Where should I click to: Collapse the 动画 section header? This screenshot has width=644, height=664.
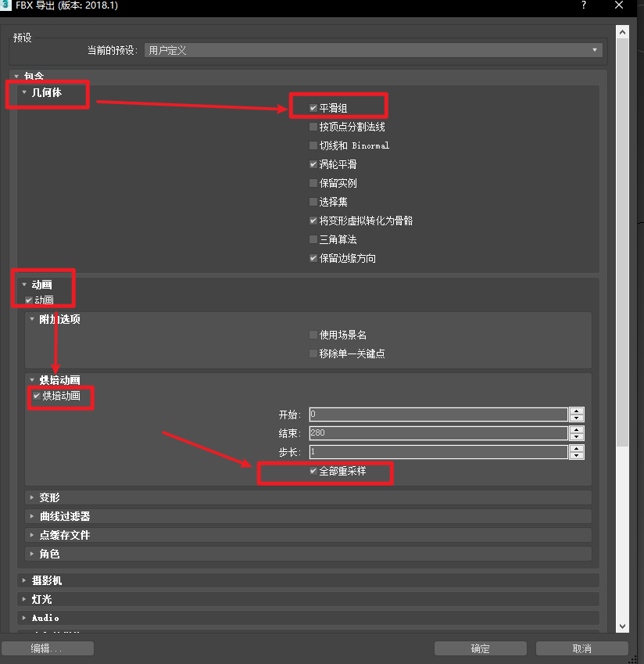coord(24,285)
